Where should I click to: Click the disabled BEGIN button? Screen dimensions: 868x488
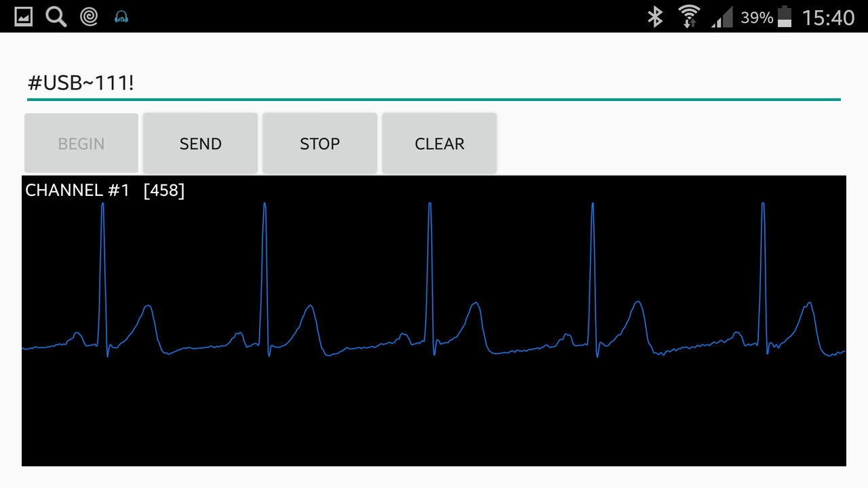tap(81, 143)
